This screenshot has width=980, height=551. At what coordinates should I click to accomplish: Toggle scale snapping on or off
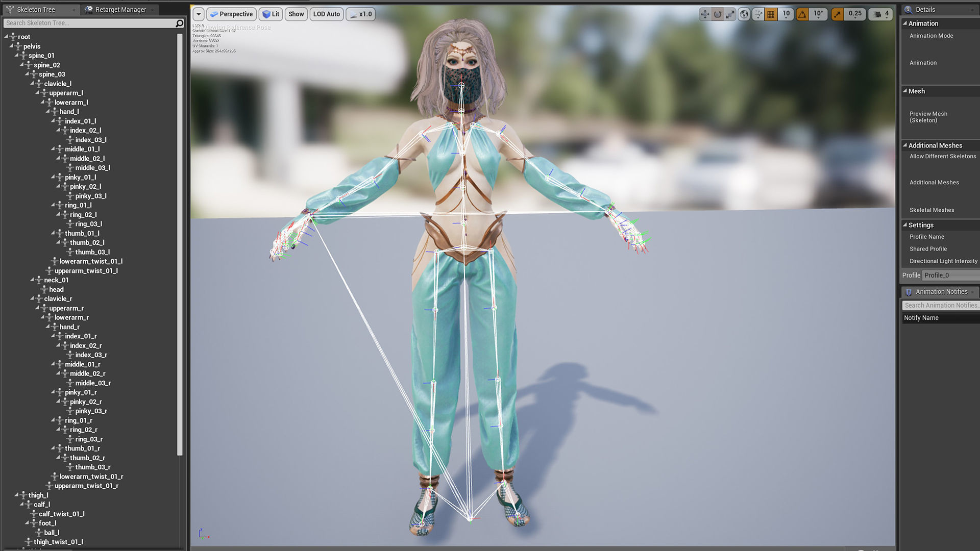point(837,14)
